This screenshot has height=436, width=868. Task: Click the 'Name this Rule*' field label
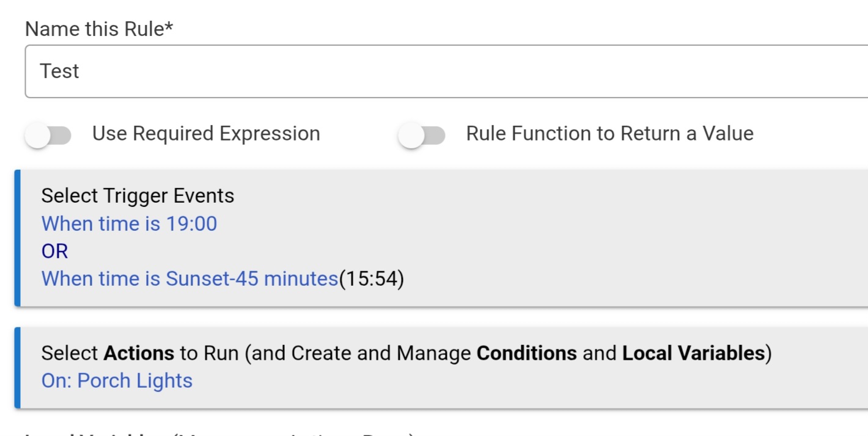pos(99,29)
